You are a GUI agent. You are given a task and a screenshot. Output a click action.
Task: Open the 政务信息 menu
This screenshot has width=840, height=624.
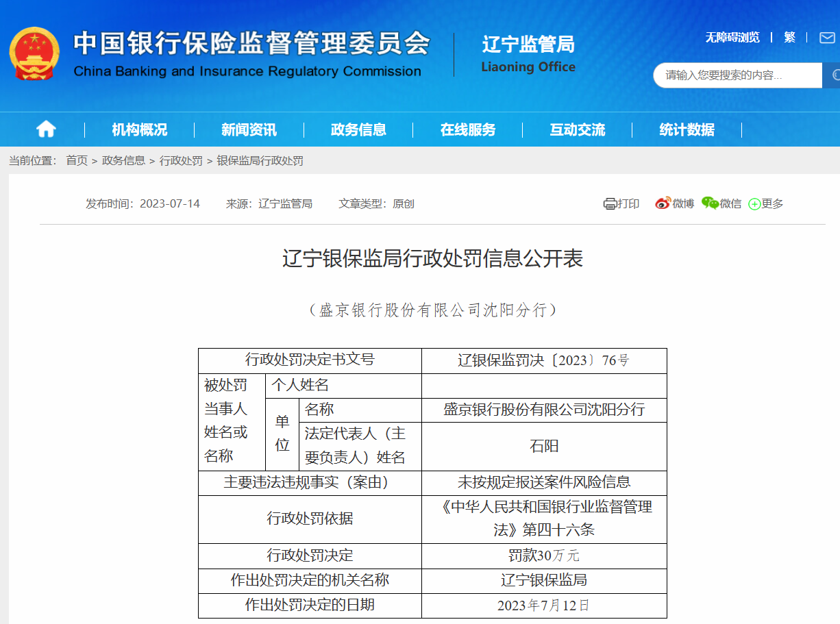click(358, 129)
